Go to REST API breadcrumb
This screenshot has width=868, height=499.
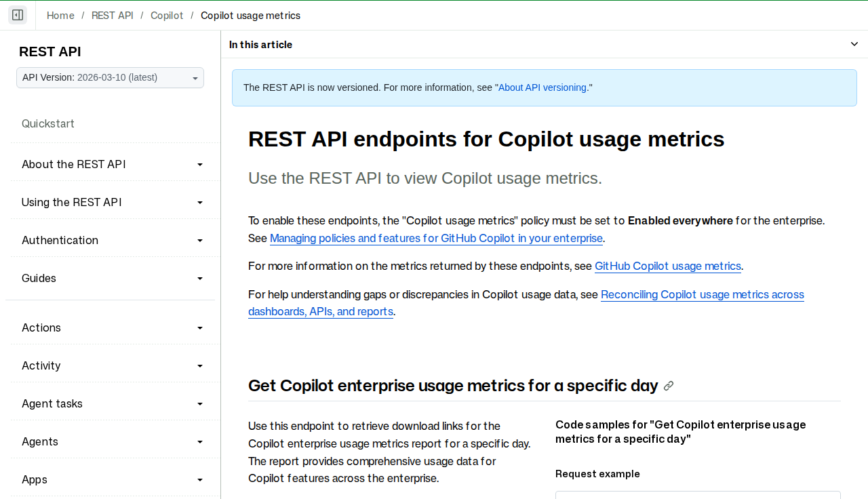point(113,16)
